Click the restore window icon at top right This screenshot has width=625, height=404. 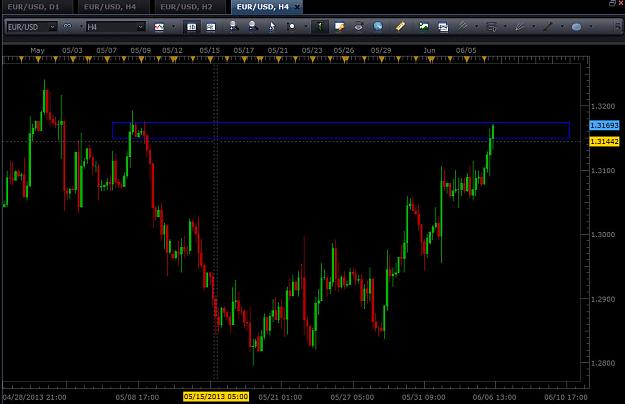[x=612, y=3]
